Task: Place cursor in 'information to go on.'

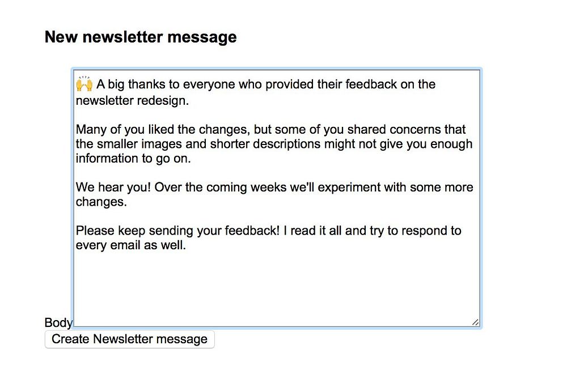Action: [x=133, y=158]
